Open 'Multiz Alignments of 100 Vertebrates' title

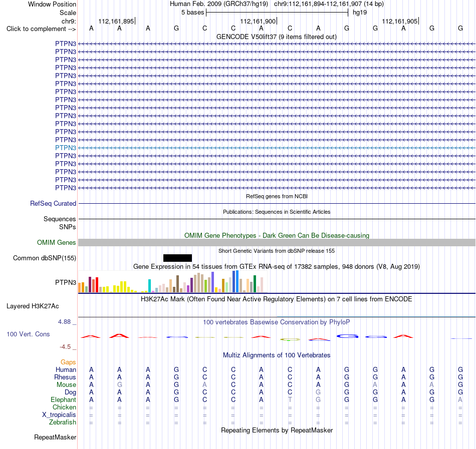pos(277,355)
